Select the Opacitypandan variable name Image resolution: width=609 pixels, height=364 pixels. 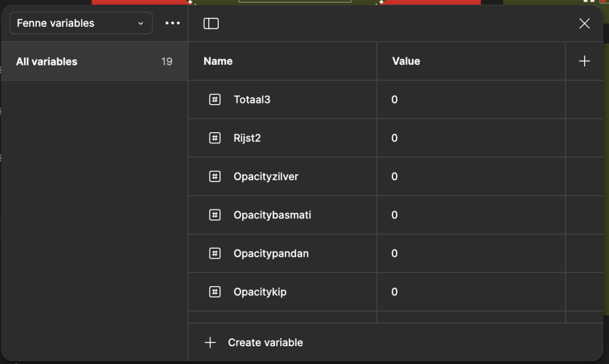click(x=271, y=253)
